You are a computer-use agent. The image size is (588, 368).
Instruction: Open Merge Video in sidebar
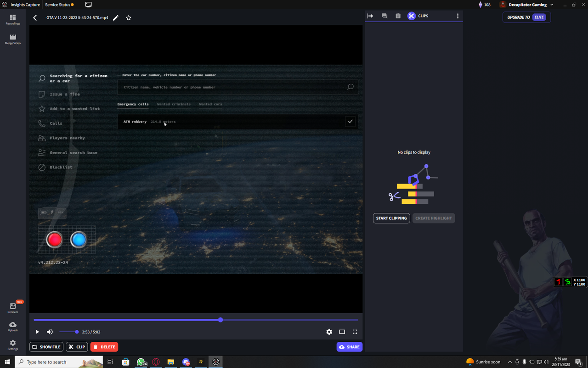click(x=13, y=39)
